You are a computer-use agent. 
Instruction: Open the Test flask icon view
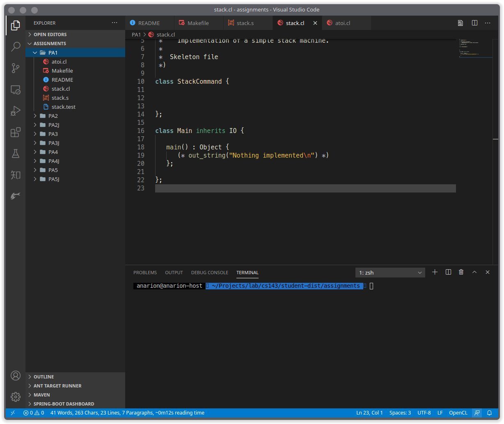coord(16,154)
